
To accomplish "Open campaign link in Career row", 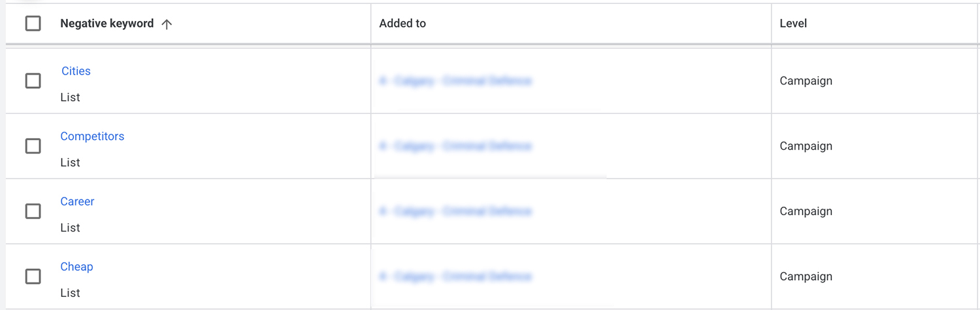I will pyautogui.click(x=455, y=211).
